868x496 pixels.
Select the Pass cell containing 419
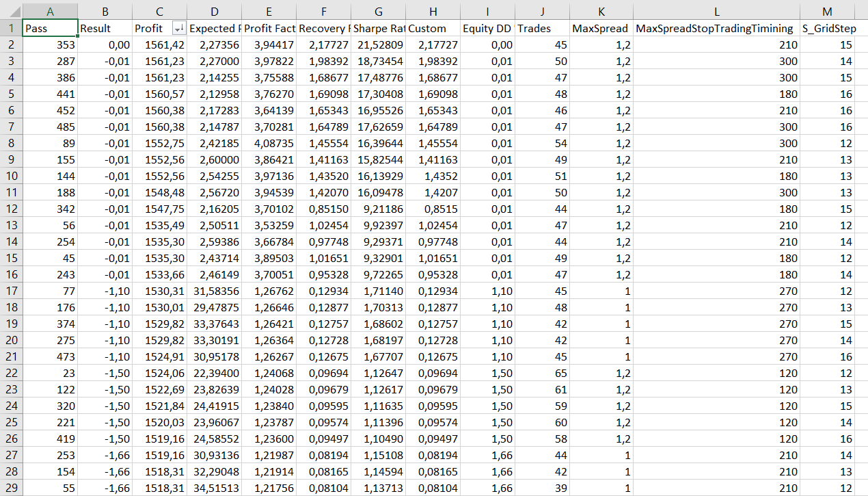click(50, 439)
